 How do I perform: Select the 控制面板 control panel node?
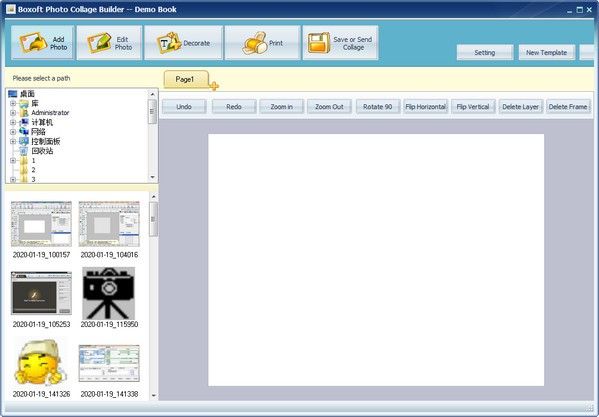click(46, 141)
